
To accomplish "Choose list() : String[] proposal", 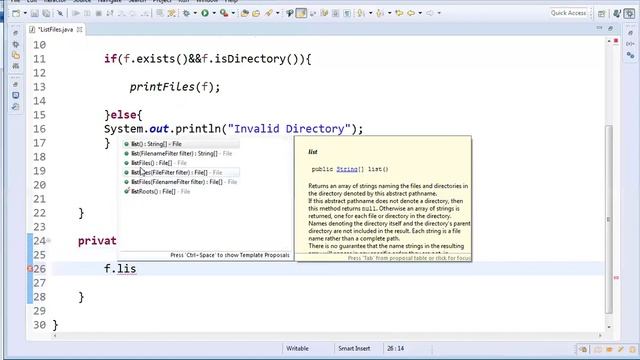I will (x=181, y=144).
